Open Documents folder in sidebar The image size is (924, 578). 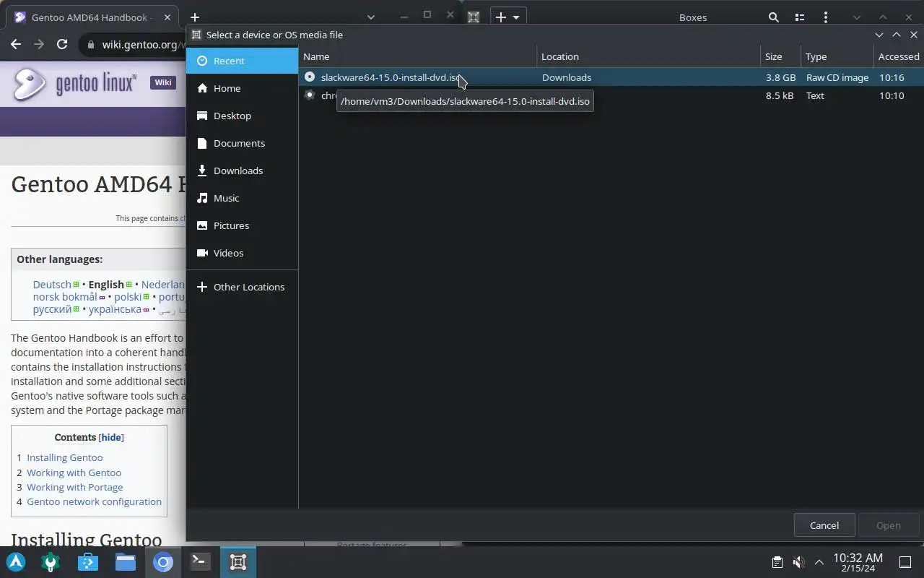coord(242,143)
